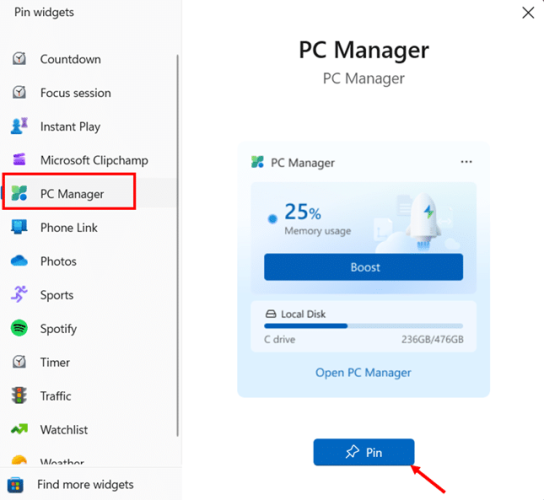Click the Countdown clock icon

click(x=19, y=59)
